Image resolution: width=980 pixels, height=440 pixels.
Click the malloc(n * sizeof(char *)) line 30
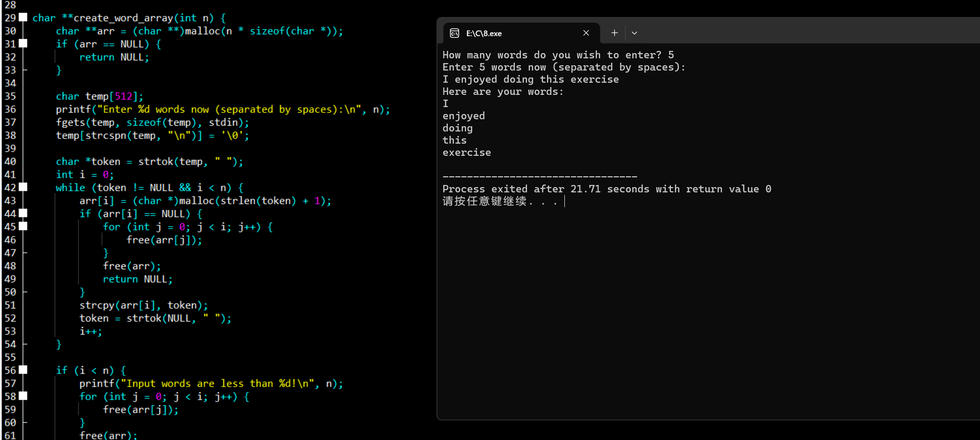pyautogui.click(x=199, y=31)
